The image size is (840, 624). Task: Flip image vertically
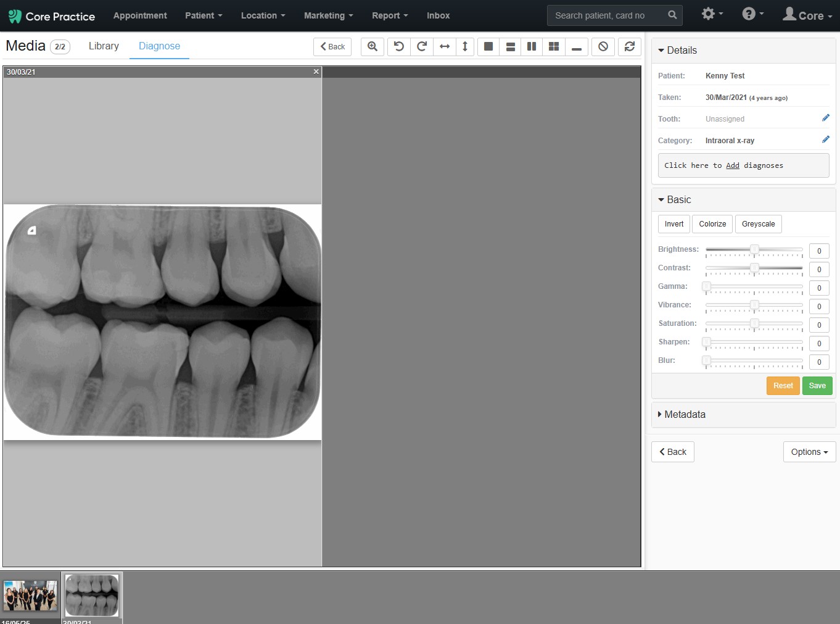[x=465, y=46]
